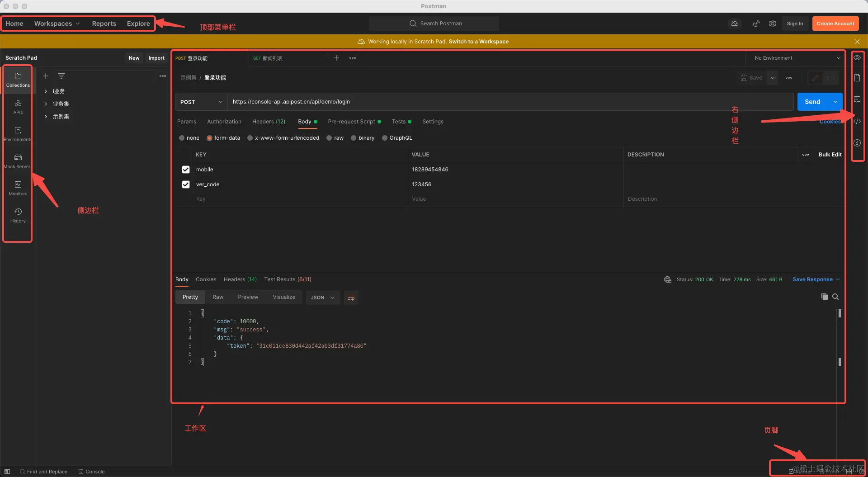This screenshot has height=477, width=868.
Task: Open Postman settings gear
Action: pos(773,24)
